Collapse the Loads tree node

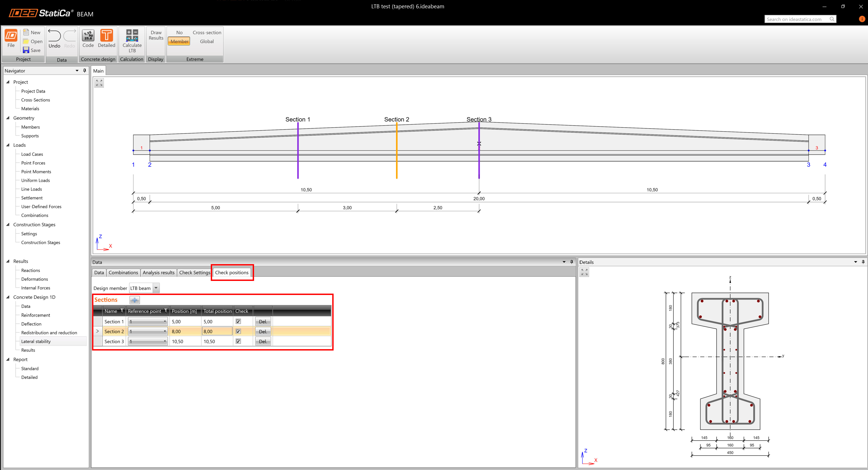pos(8,145)
